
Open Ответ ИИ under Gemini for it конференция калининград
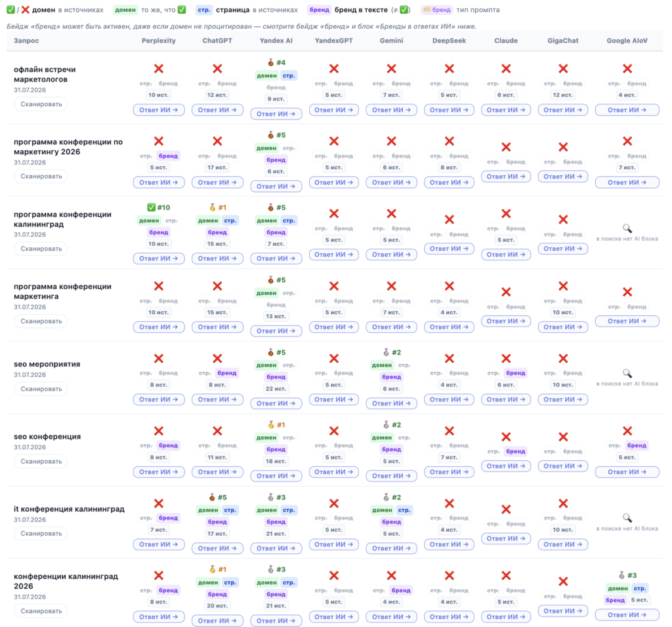tap(391, 548)
